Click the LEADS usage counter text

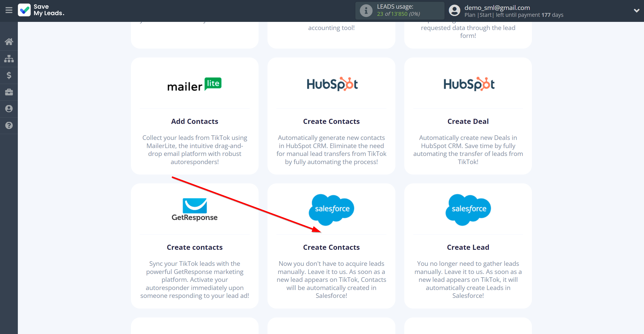click(398, 14)
